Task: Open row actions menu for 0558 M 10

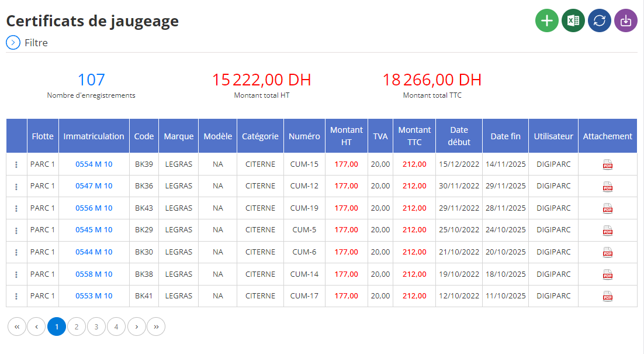Action: (x=16, y=274)
